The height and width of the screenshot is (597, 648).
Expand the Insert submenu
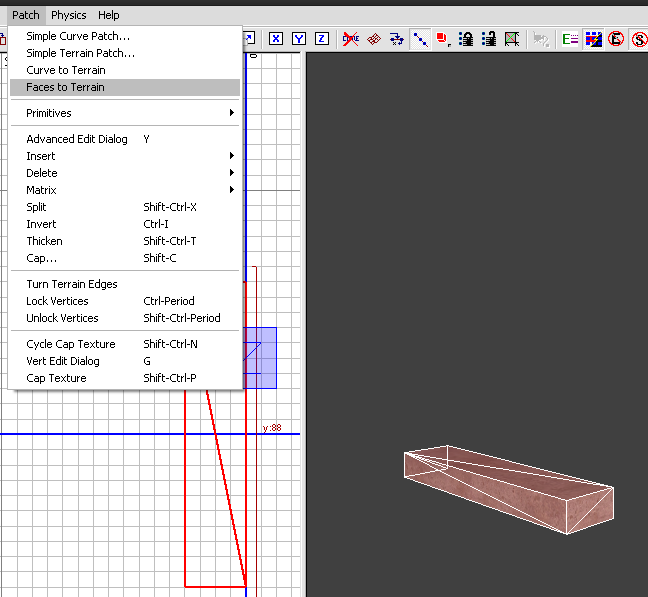(x=125, y=156)
